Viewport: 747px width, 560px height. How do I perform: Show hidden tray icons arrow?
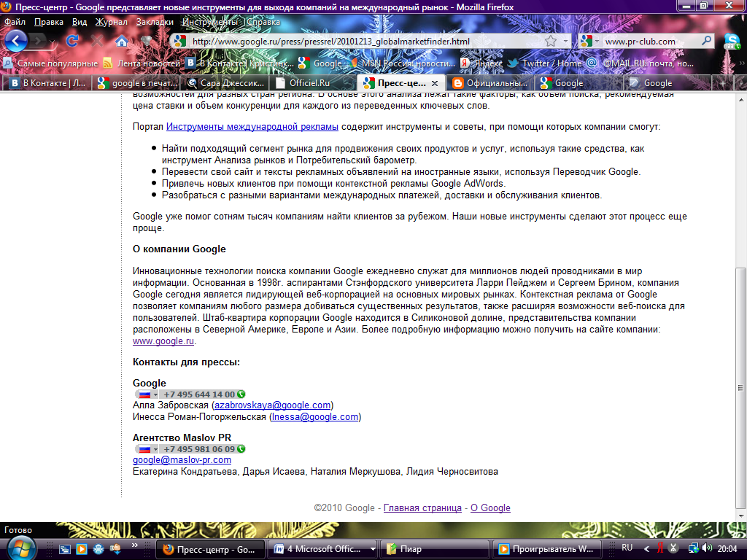(646, 549)
